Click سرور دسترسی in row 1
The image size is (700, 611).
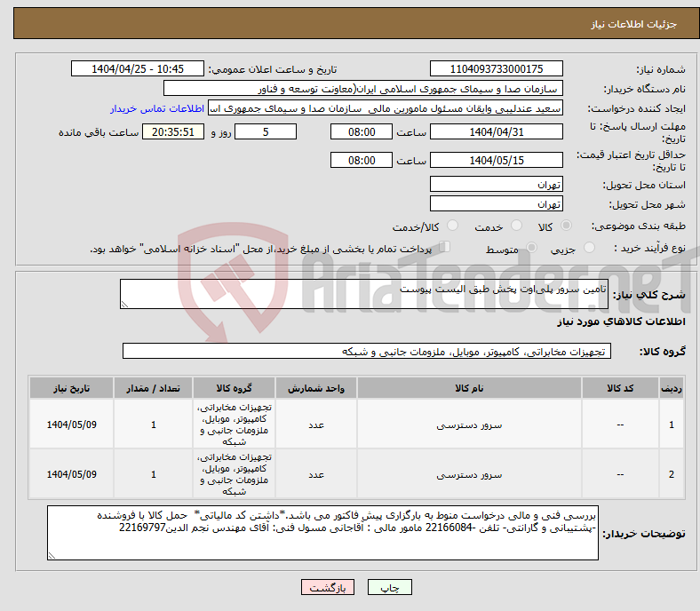469,425
